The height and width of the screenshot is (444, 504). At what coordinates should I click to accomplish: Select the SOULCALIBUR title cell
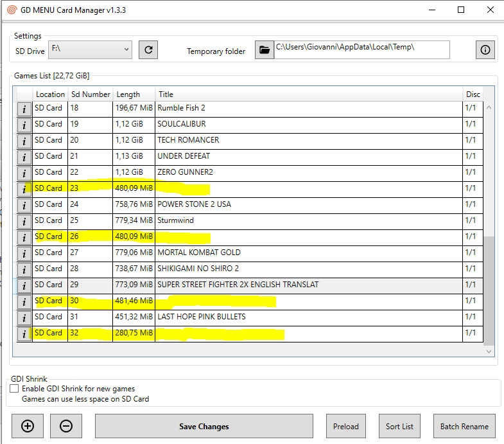pyautogui.click(x=309, y=125)
